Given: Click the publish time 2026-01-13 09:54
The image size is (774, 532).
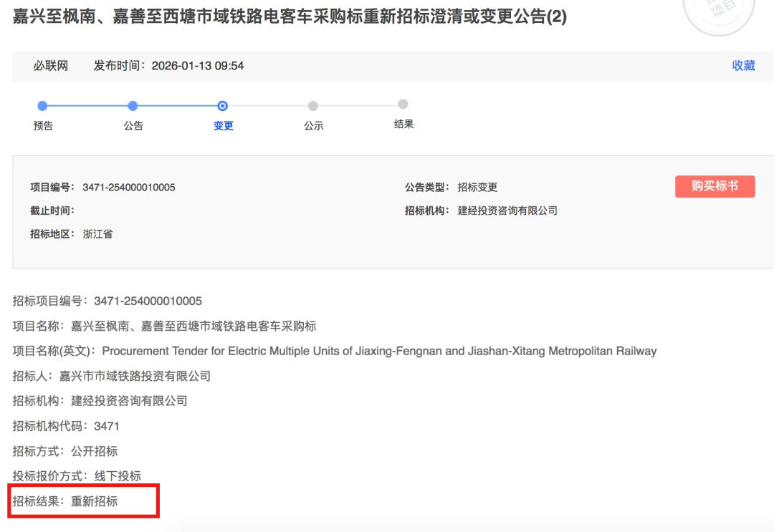Looking at the screenshot, I should (198, 66).
